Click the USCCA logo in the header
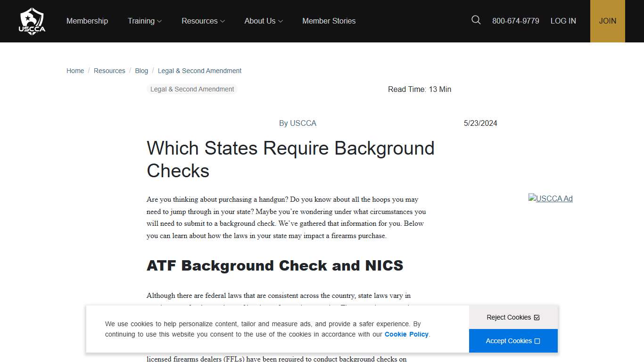 click(x=32, y=21)
